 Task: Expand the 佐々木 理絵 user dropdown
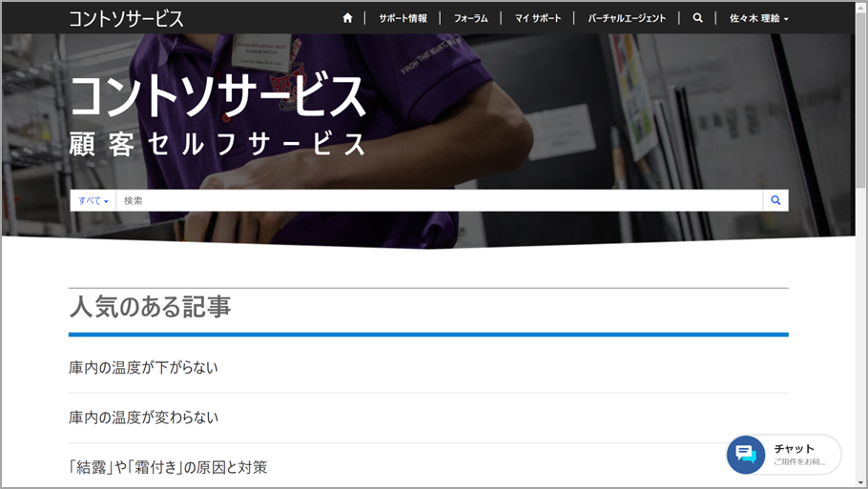[x=758, y=18]
